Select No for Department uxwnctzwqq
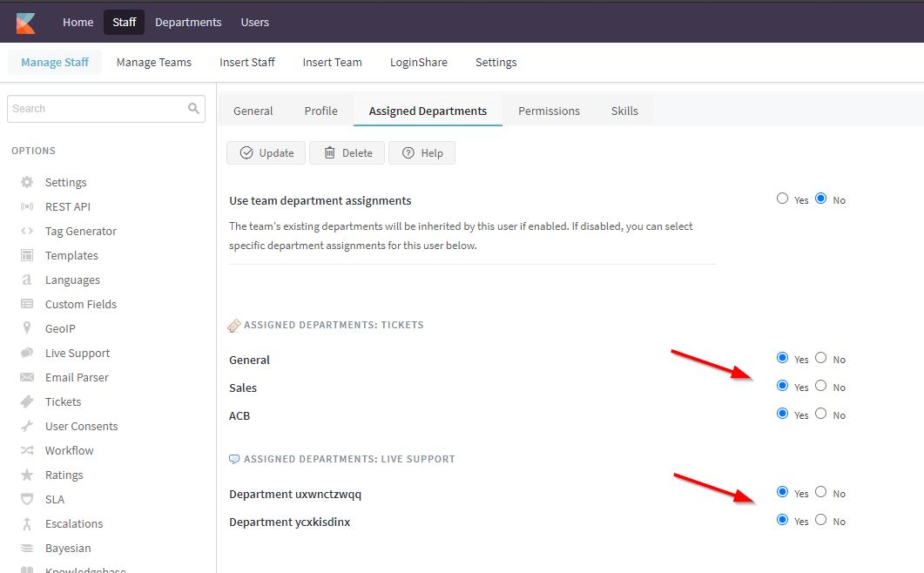924x573 pixels. tap(820, 492)
